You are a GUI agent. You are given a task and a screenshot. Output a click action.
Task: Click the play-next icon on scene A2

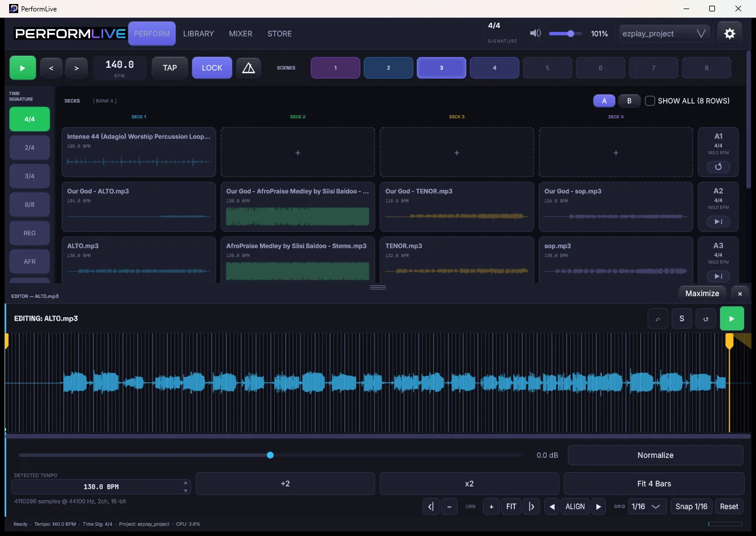(718, 222)
